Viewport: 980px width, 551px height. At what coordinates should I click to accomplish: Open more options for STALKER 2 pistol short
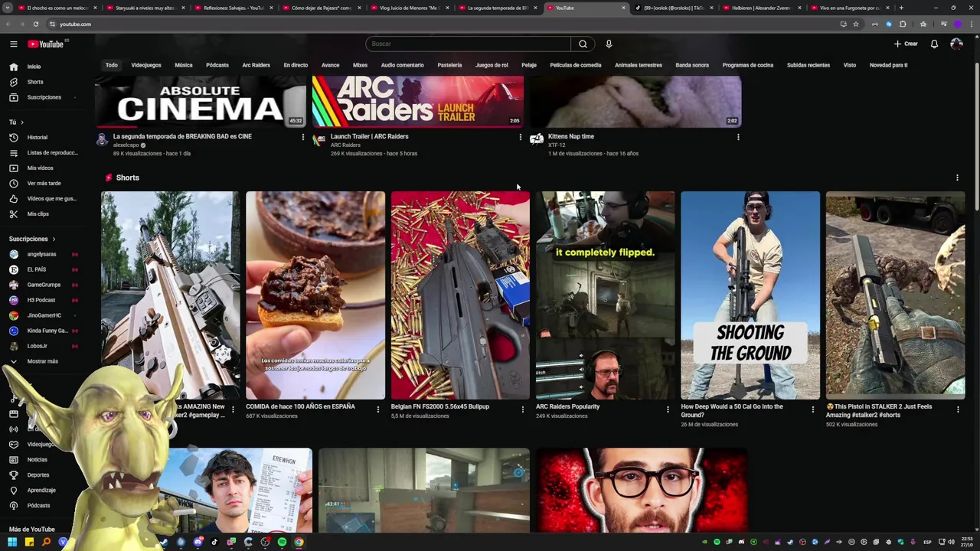[958, 409]
